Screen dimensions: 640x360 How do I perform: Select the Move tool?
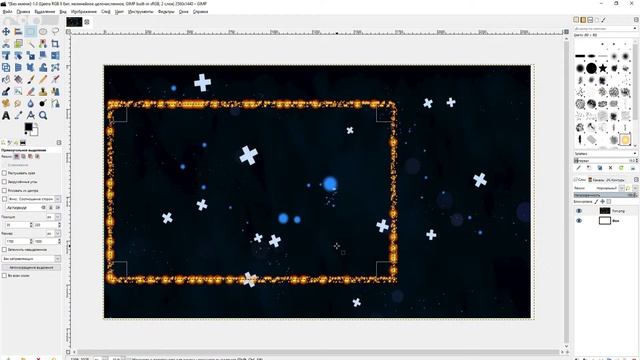6,31
